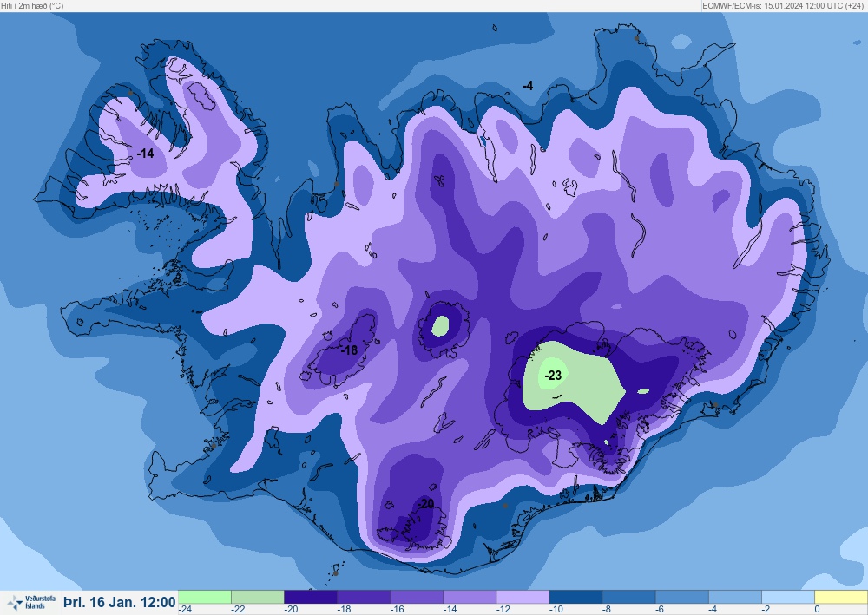Click the '-6' value on the color scale
Image resolution: width=868 pixels, height=615 pixels.
661,610
